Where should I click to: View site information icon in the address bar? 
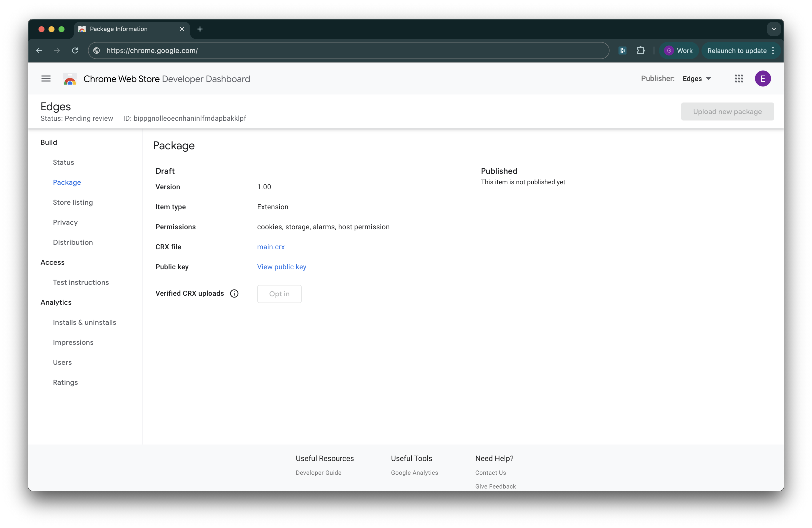click(96, 50)
